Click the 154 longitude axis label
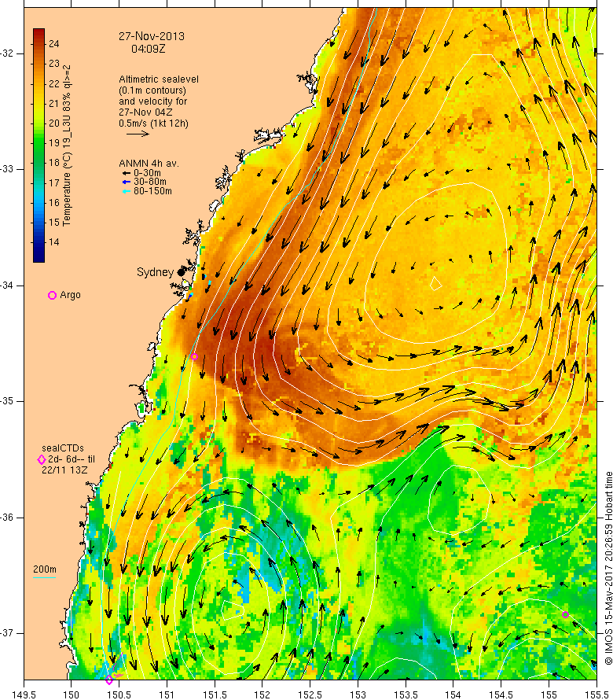The image size is (613, 700). click(x=453, y=694)
